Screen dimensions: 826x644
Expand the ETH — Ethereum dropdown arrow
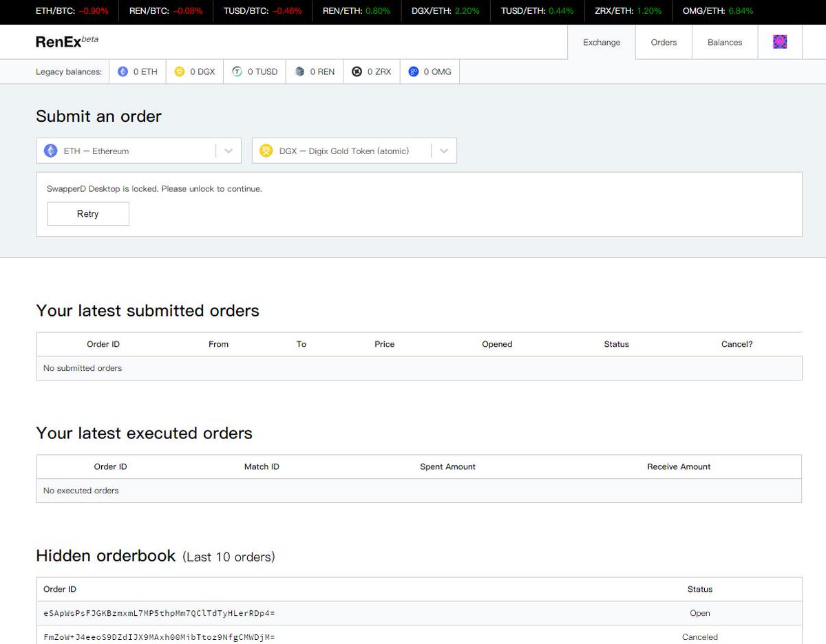(229, 151)
